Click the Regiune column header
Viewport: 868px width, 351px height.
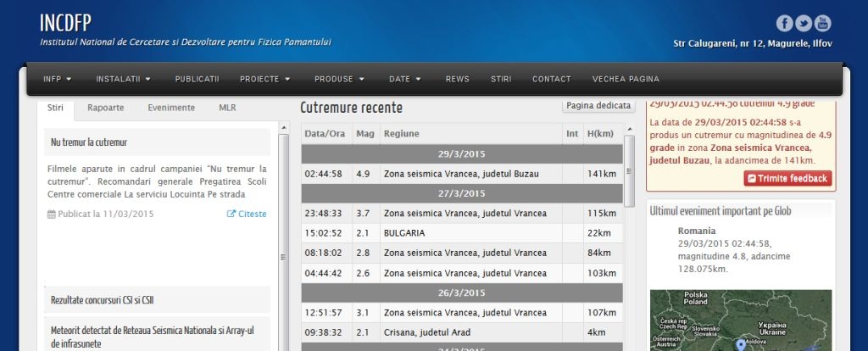470,133
